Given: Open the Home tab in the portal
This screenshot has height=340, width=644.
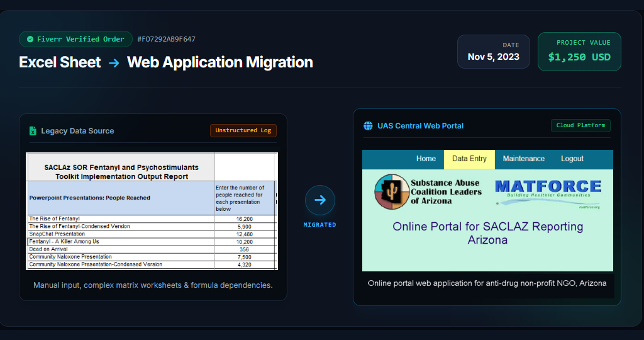Looking at the screenshot, I should [426, 159].
